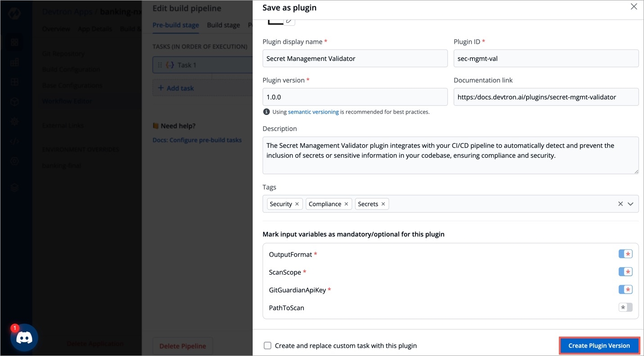Viewport: 644px width, 356px height.
Task: Toggle OutputFormat mandatory switch
Action: (x=625, y=254)
